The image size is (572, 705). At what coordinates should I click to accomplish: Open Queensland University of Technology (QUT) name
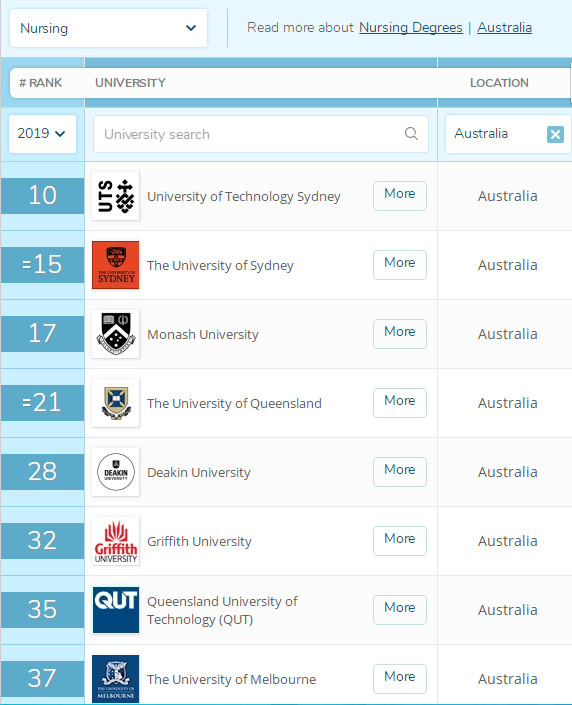[x=222, y=610]
